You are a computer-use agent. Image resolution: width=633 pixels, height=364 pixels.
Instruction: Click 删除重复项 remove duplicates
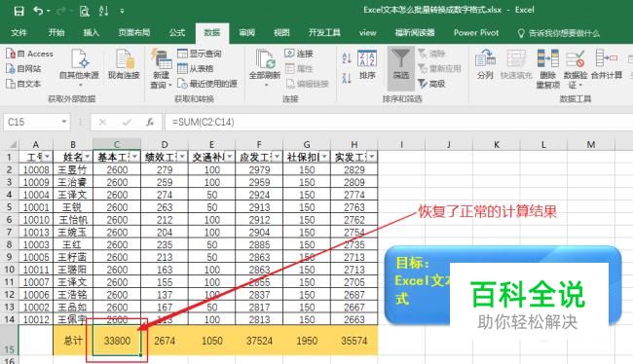point(548,68)
